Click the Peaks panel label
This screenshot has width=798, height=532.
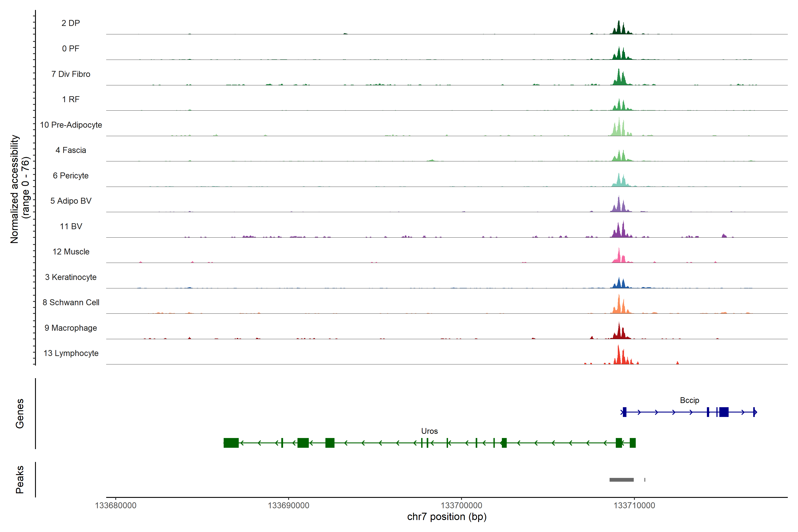pyautogui.click(x=20, y=479)
